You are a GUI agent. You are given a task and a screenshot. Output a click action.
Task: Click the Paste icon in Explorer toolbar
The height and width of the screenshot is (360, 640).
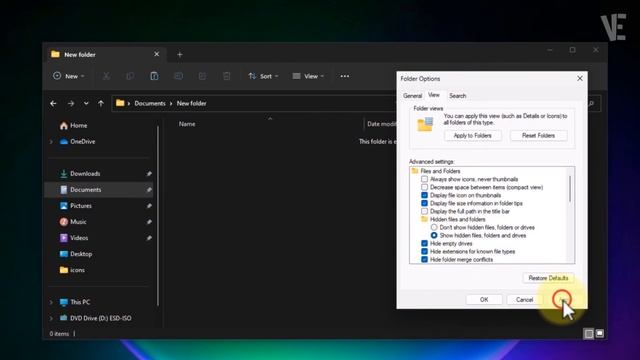click(154, 76)
